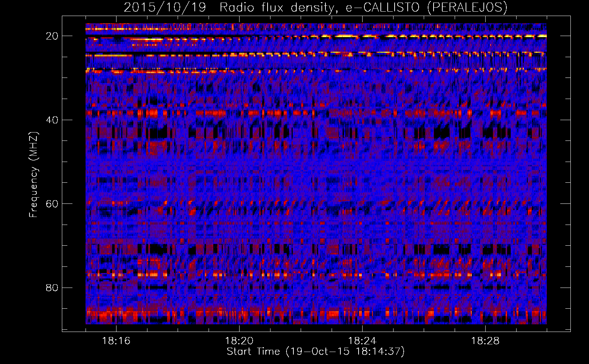
Task: Click the 80 frequency tick label
Action: tap(52, 288)
